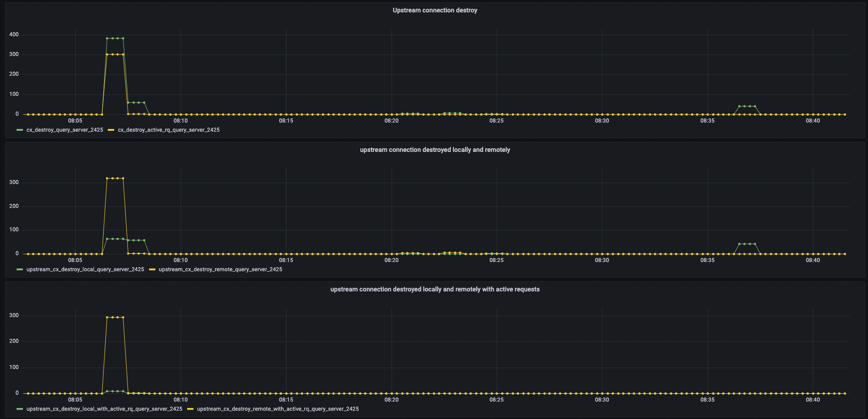The height and width of the screenshot is (419, 868).
Task: Click the green swatch of upstream_cx_destroy_local_query_server_2425
Action: [20, 269]
